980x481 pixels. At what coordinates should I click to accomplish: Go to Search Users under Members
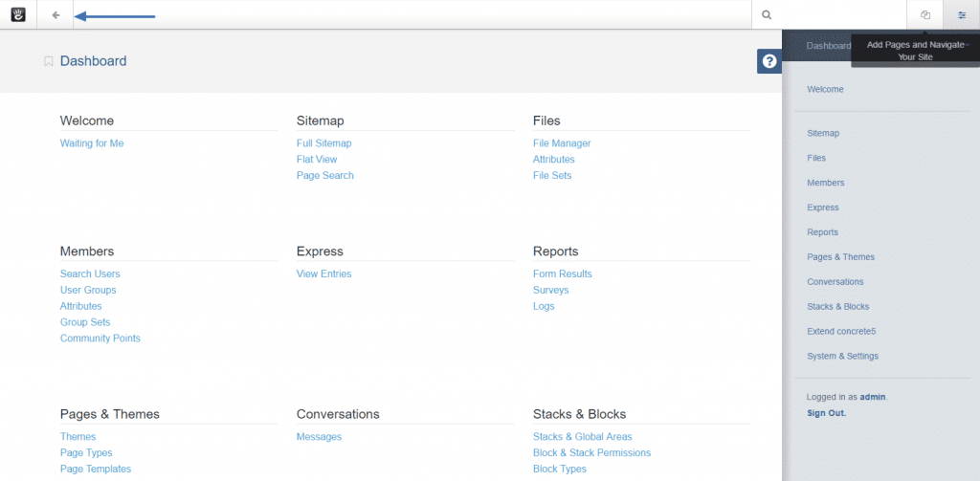point(90,274)
